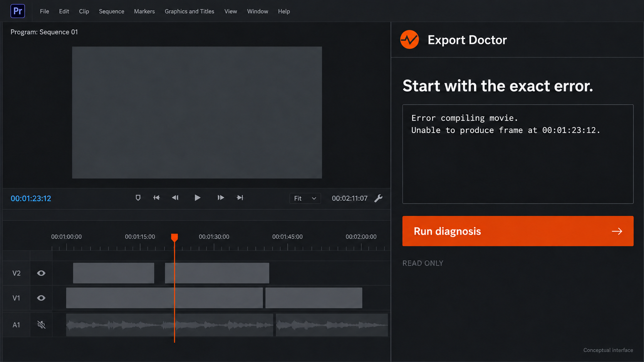Select the V2 track label
This screenshot has width=644, height=362.
16,273
